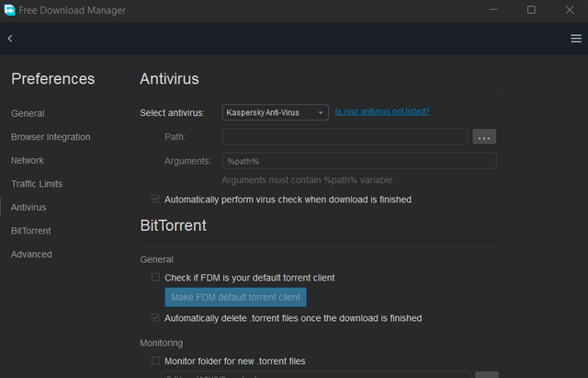Browse for antivirus path with '...' button

pyautogui.click(x=484, y=137)
